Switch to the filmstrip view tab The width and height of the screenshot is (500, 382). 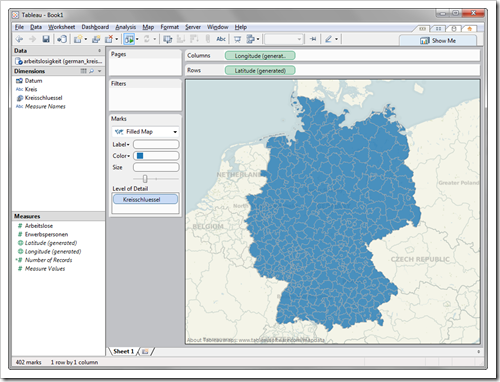click(422, 29)
